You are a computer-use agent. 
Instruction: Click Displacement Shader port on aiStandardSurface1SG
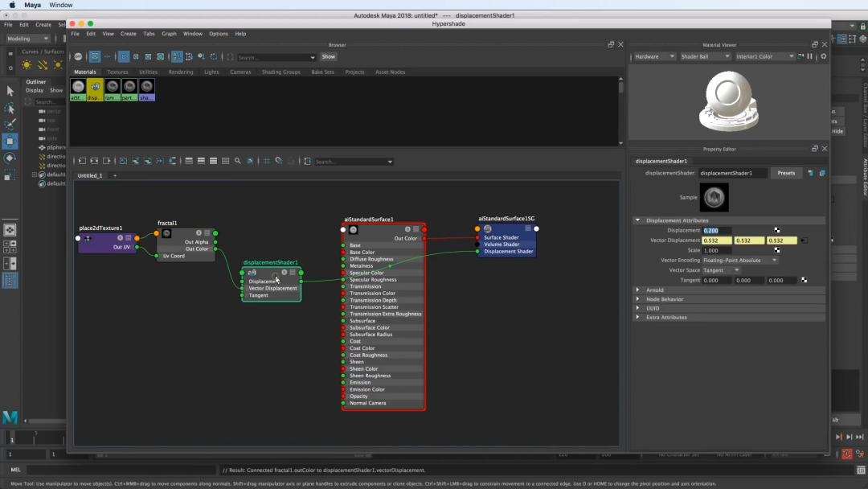(x=477, y=252)
